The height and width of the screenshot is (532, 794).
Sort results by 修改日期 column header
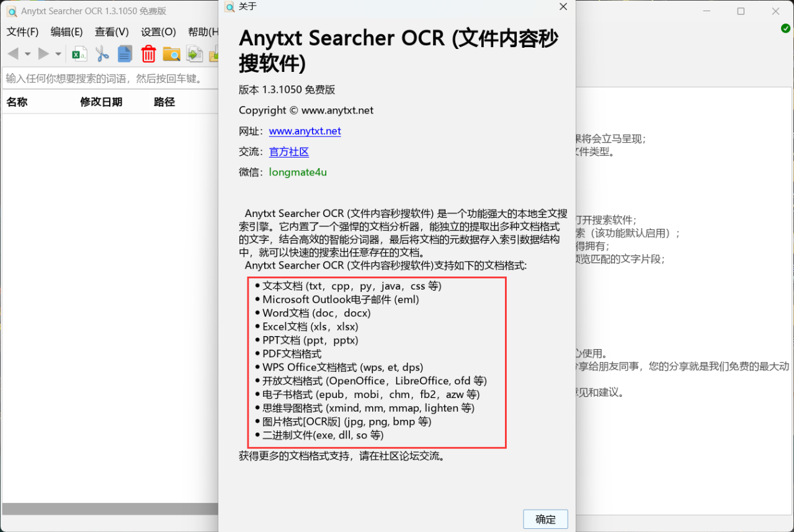pos(101,102)
